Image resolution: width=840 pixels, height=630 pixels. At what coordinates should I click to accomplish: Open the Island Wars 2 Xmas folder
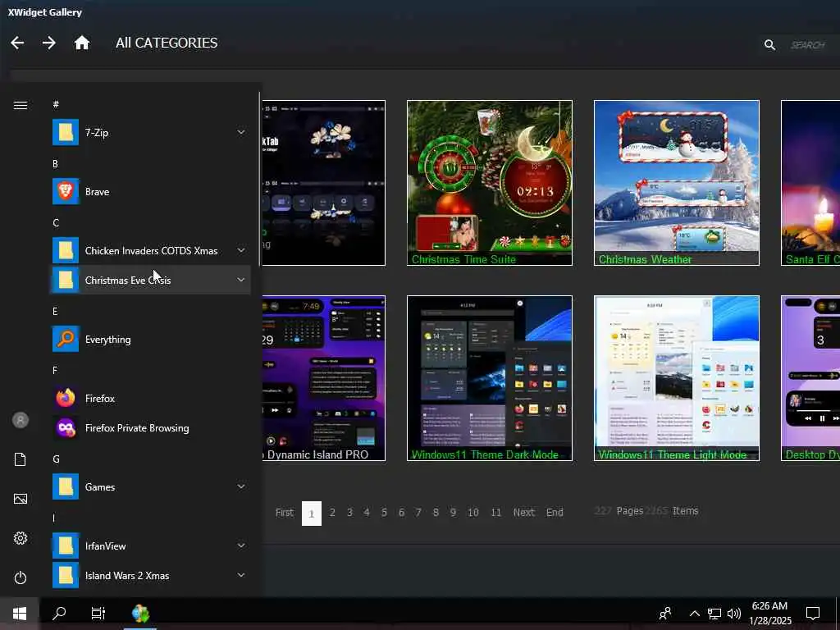click(150, 575)
